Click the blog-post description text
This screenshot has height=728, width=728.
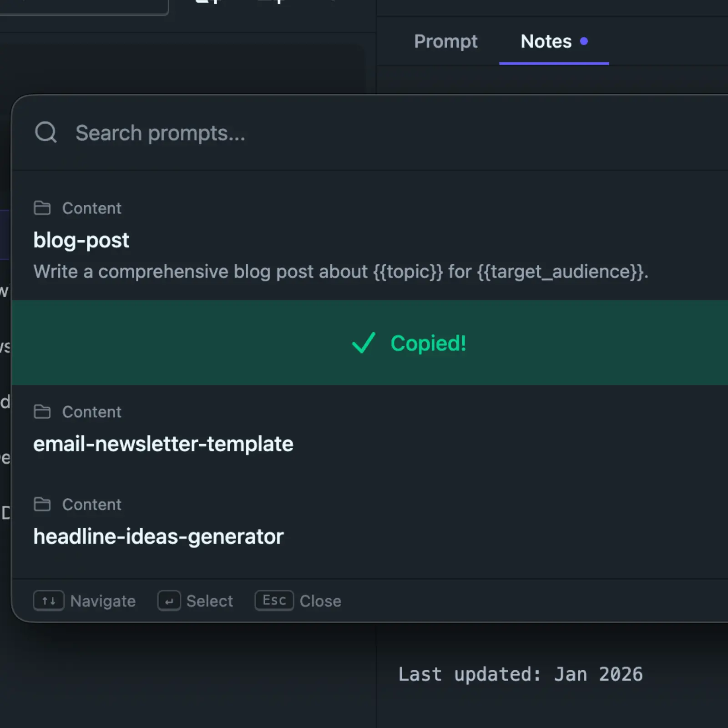pos(340,271)
